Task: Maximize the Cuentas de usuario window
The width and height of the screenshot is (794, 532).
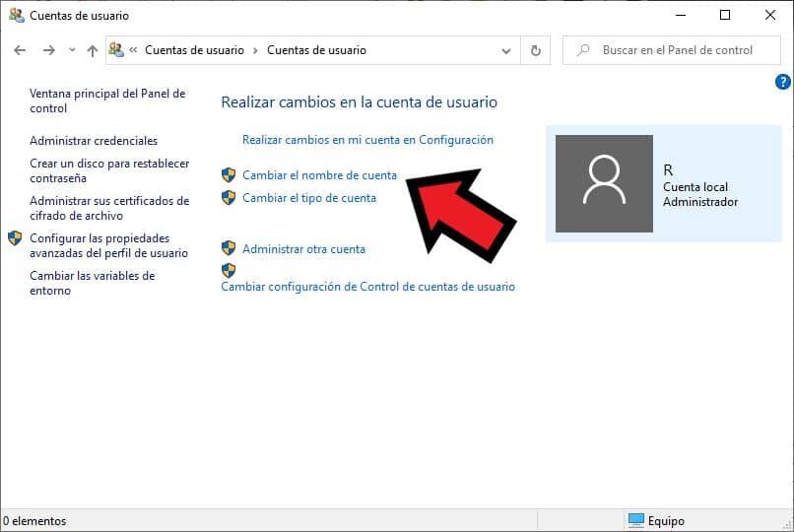Action: (725, 15)
